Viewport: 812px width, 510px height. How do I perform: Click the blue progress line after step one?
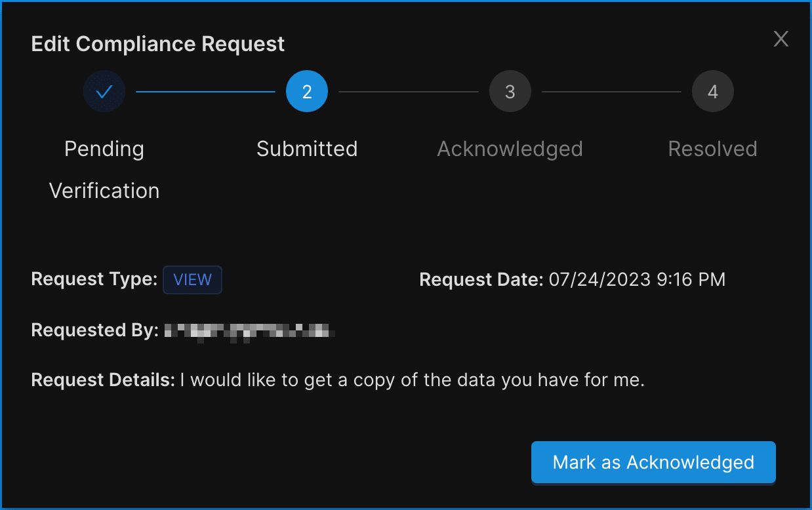click(205, 92)
